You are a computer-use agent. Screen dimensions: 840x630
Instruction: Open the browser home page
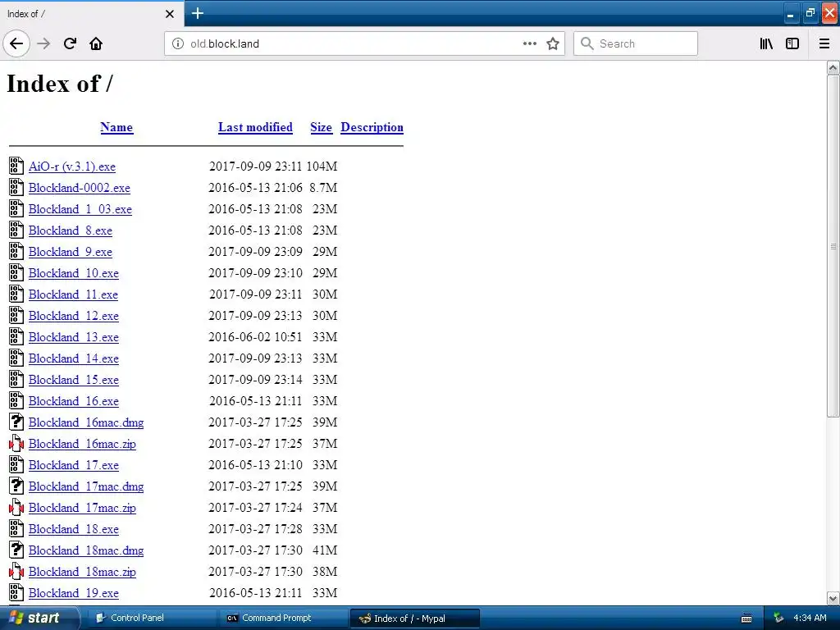click(x=96, y=43)
